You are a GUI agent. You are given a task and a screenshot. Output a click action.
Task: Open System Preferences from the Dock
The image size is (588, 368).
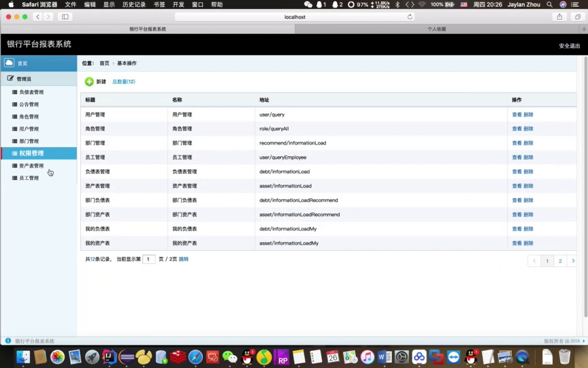click(x=402, y=356)
